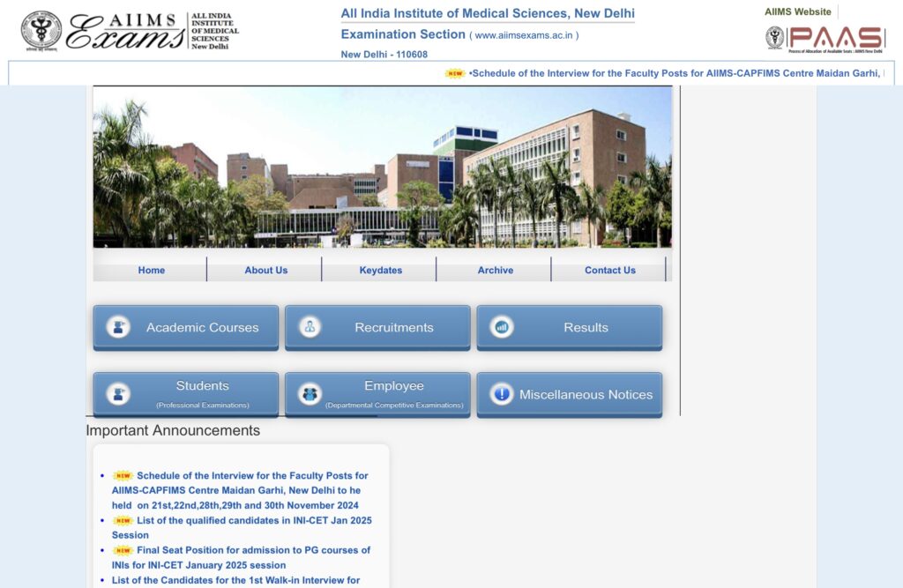Viewport: 903px width, 588px height.
Task: Click NEW badge beside Final Seat Position
Action: click(123, 550)
